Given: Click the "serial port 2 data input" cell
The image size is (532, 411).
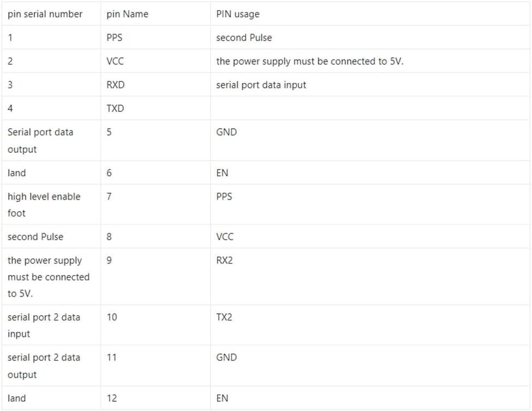Looking at the screenshot, I should (x=44, y=325).
